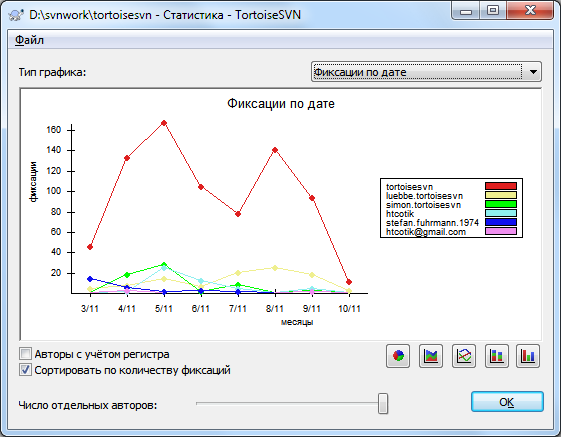Click the red tortoisesvn legend swatch
Screen dimensions: 561x437
tap(501, 186)
